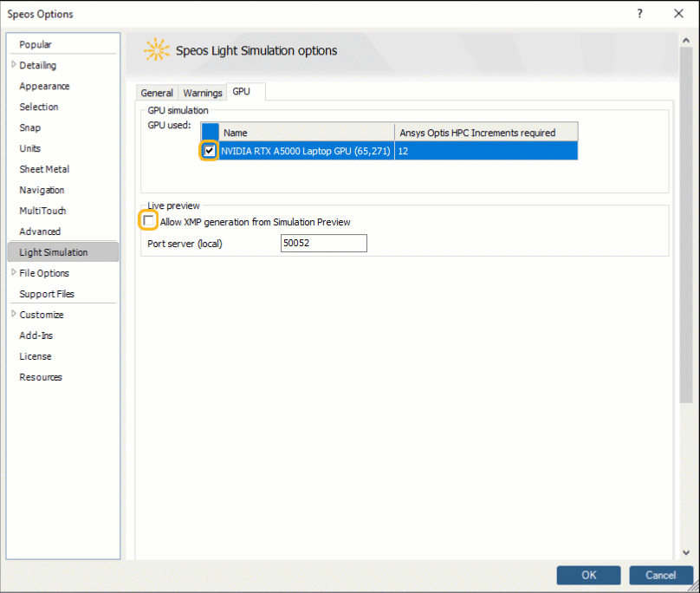Viewport: 700px width, 593px height.
Task: Open the Appearance settings
Action: [43, 86]
